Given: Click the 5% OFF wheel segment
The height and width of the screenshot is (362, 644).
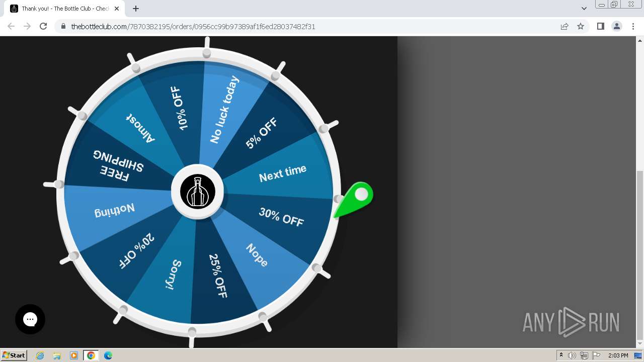Looking at the screenshot, I should (261, 133).
